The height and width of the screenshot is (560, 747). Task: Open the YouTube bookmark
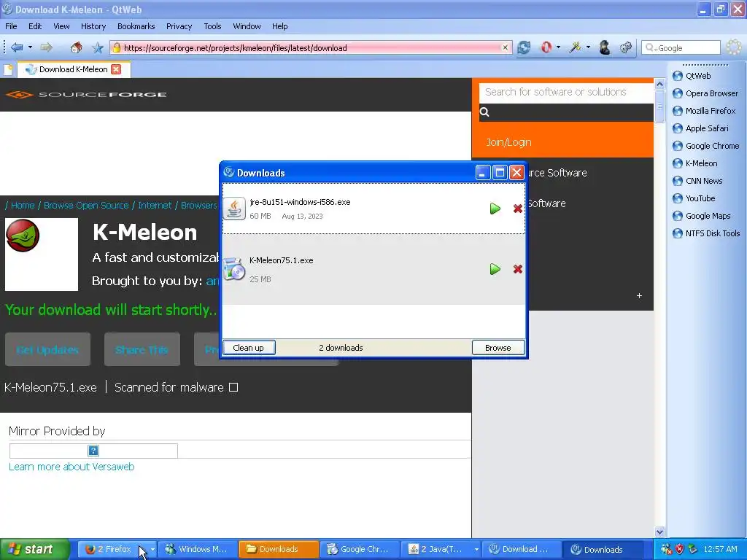point(694,198)
